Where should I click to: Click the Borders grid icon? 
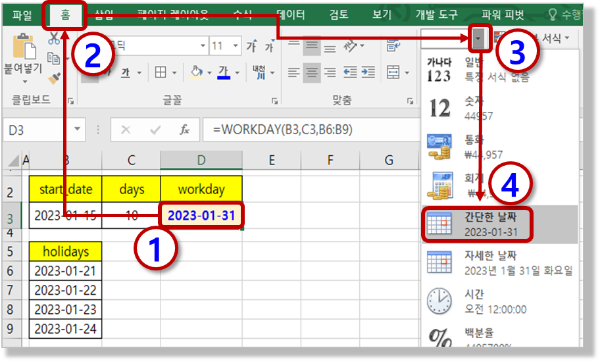[x=160, y=72]
